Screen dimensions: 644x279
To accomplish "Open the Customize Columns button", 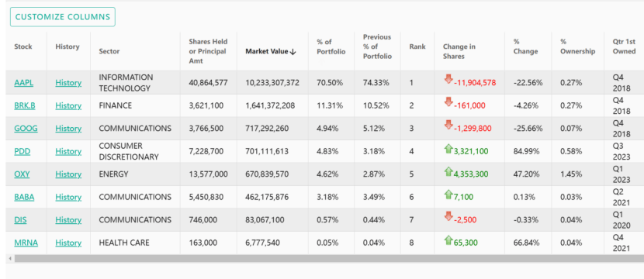I will click(63, 17).
